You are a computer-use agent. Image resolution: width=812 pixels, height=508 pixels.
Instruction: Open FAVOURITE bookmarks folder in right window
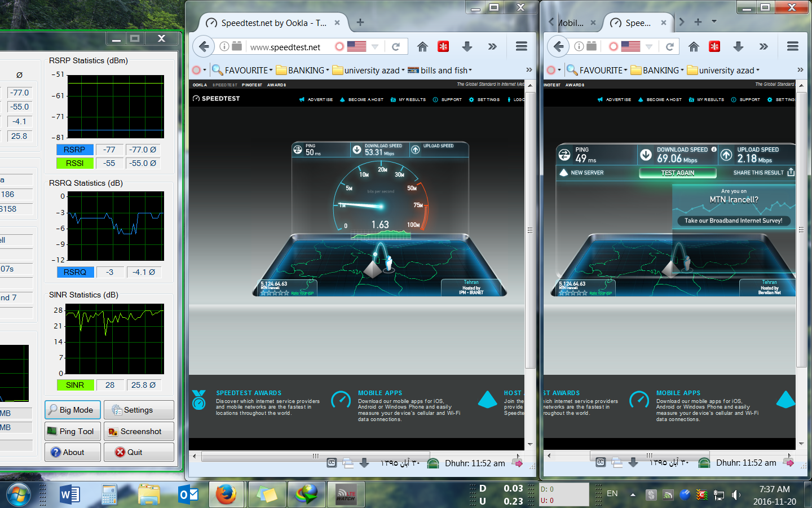coord(597,70)
